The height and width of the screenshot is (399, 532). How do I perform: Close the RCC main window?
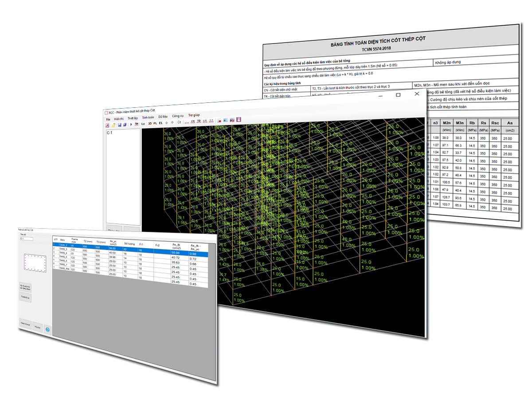pos(417,94)
